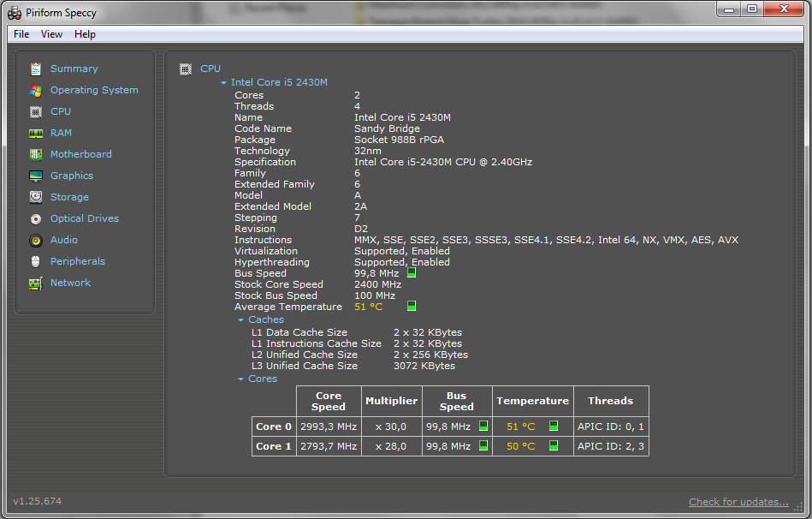Open the Network section
Image resolution: width=812 pixels, height=519 pixels.
click(x=70, y=283)
